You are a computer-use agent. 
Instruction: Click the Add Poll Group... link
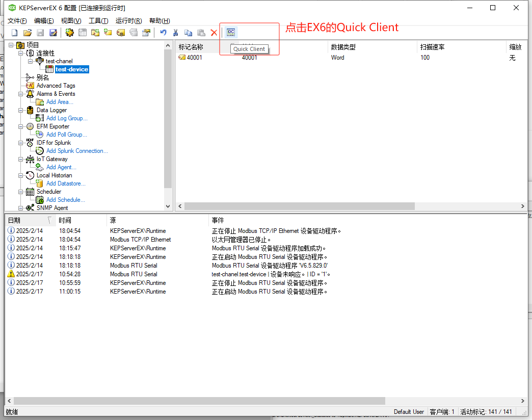(x=66, y=135)
